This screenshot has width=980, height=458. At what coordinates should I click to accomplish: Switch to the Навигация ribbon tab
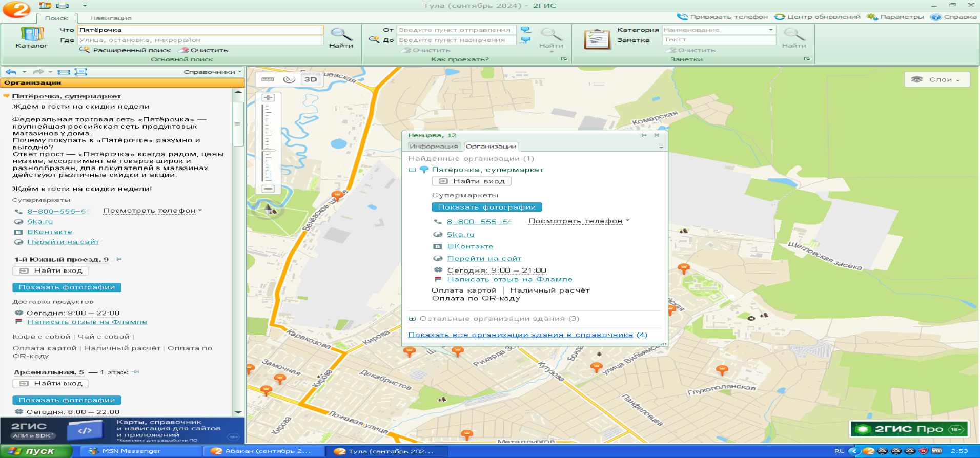coord(111,18)
